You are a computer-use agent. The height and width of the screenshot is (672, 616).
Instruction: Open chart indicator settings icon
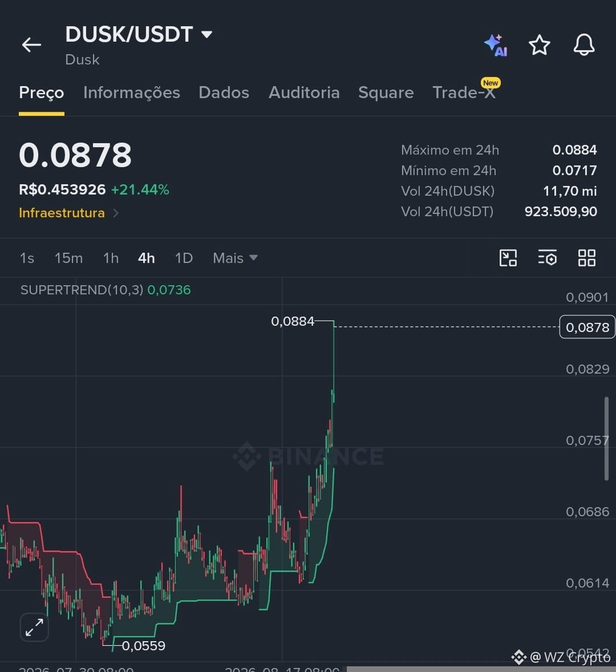547,258
